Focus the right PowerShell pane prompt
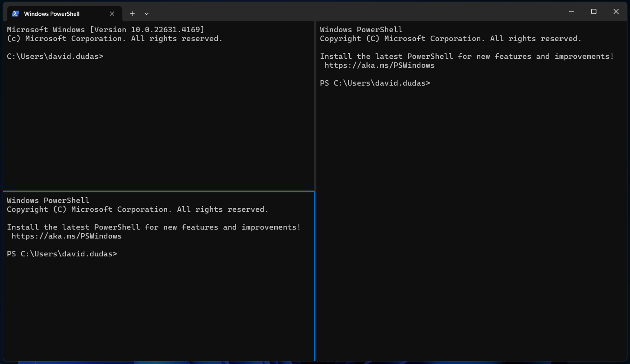Image resolution: width=630 pixels, height=364 pixels. tap(375, 83)
